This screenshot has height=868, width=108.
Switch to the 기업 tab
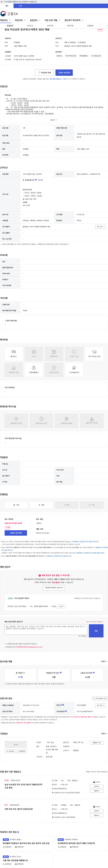[x=20, y=6]
